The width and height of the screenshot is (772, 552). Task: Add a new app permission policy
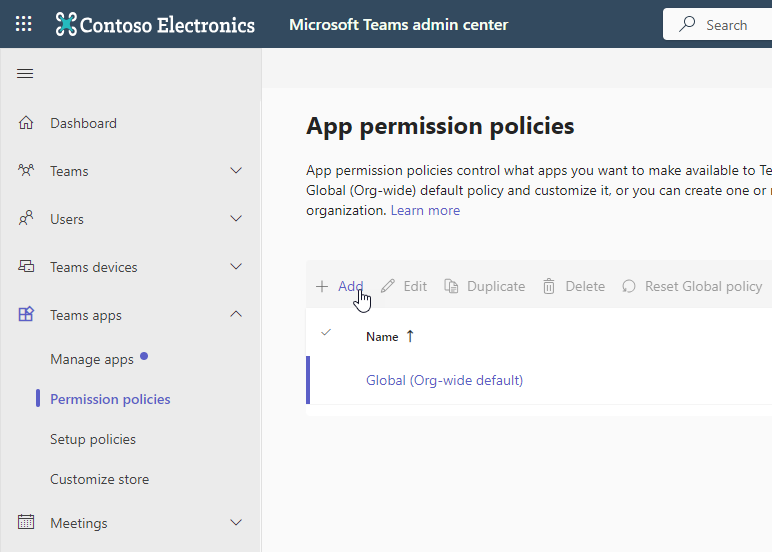[340, 286]
